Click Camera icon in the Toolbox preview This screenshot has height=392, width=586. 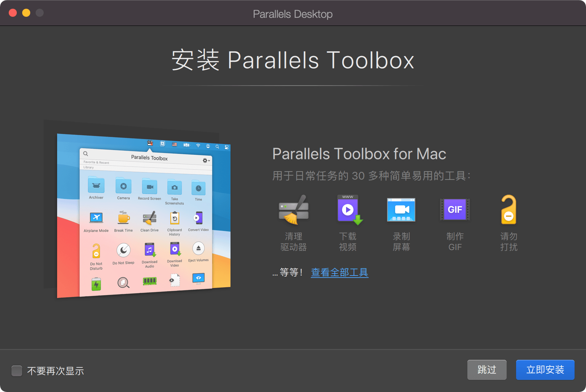(x=123, y=186)
